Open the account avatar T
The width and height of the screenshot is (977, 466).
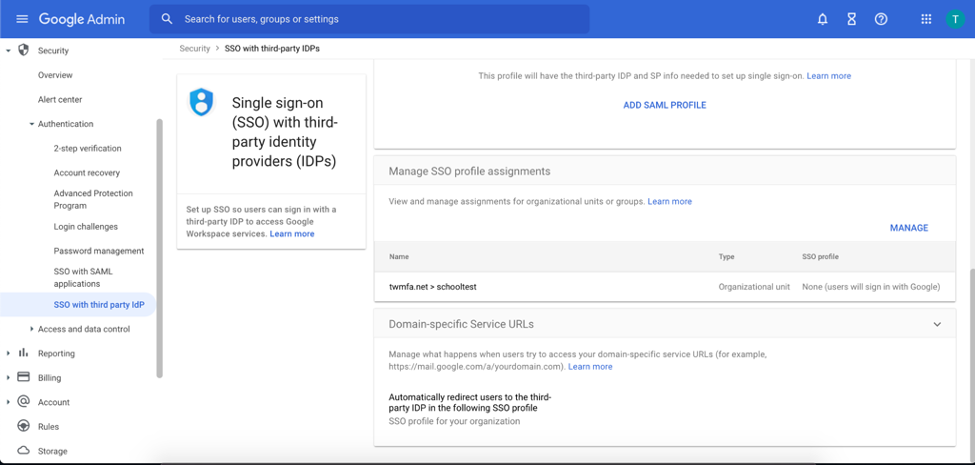tap(955, 19)
